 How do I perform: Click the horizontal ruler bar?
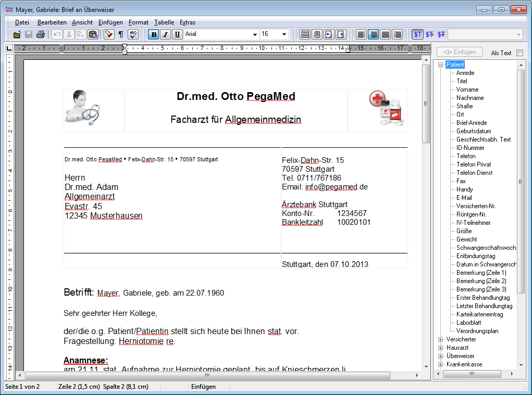point(219,48)
